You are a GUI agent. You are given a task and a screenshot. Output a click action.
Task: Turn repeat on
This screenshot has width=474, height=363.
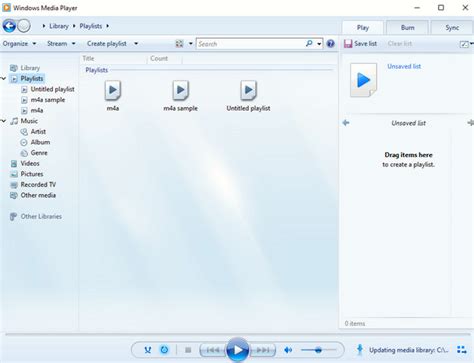pos(164,350)
